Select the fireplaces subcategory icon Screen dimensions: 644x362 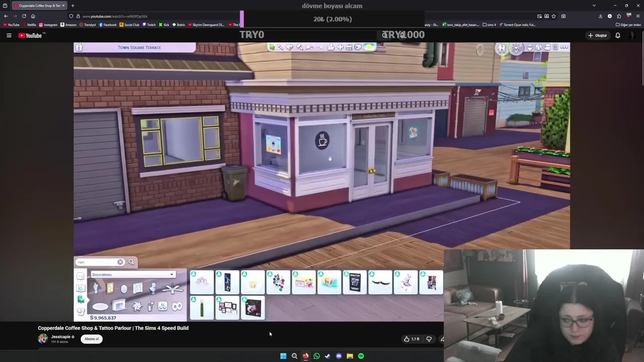click(x=119, y=305)
